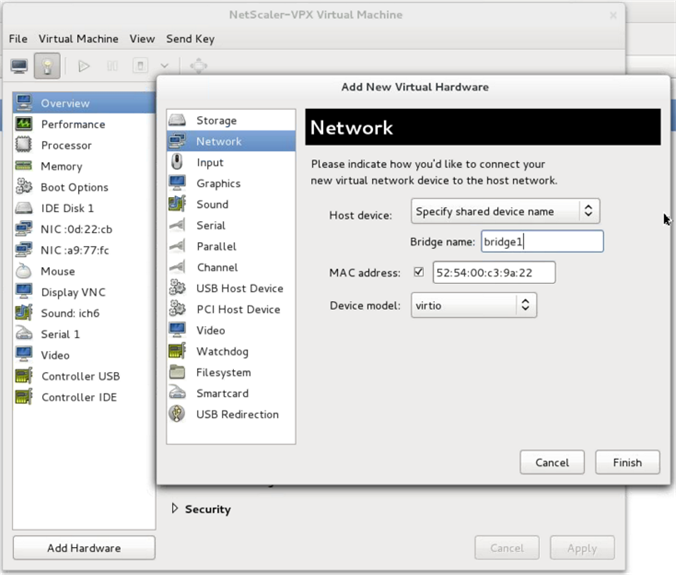The height and width of the screenshot is (576, 677).
Task: Click the Memory module icon
Action: pyautogui.click(x=23, y=166)
